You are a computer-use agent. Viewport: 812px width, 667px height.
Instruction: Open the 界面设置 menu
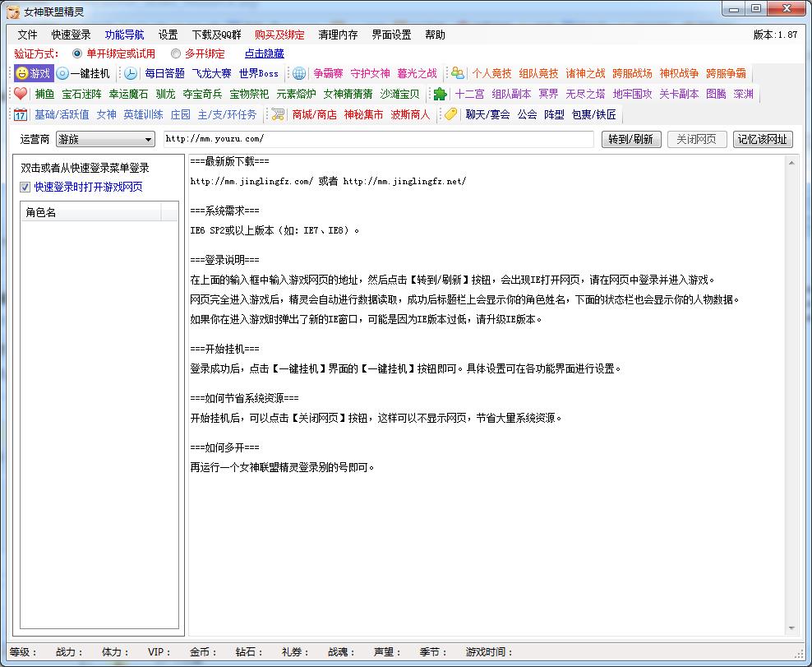pos(391,35)
